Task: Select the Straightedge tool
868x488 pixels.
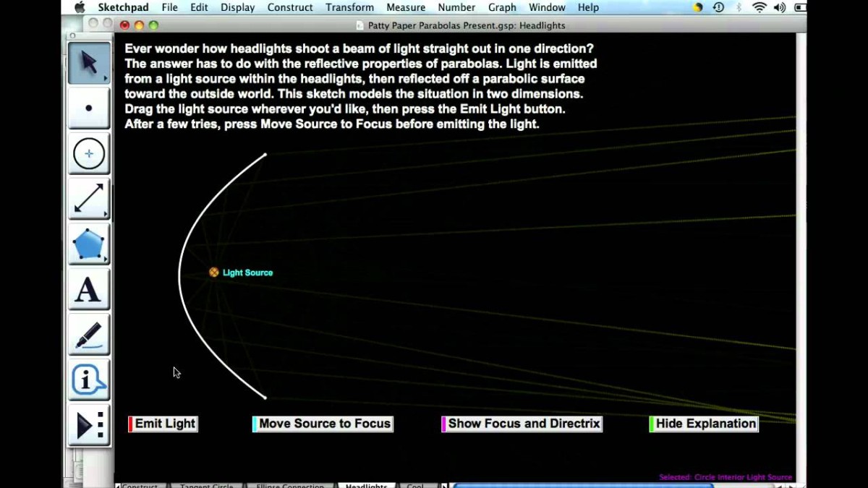Action: [88, 199]
